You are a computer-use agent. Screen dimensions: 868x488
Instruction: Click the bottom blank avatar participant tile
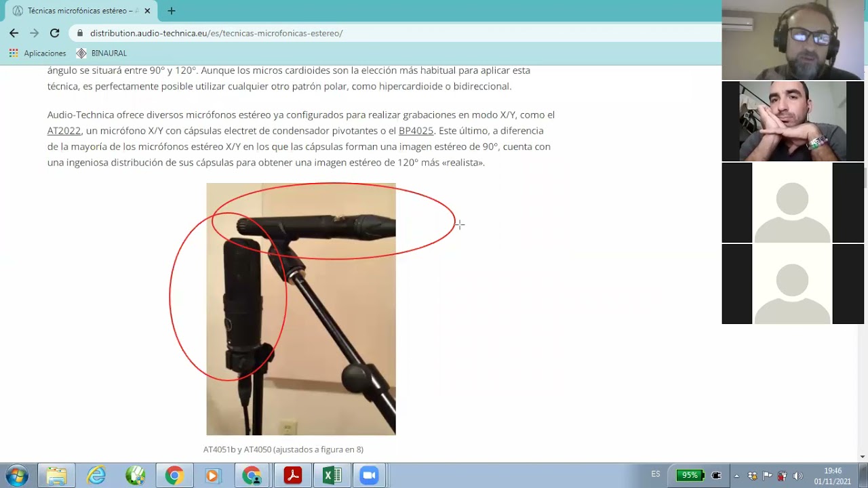click(793, 284)
